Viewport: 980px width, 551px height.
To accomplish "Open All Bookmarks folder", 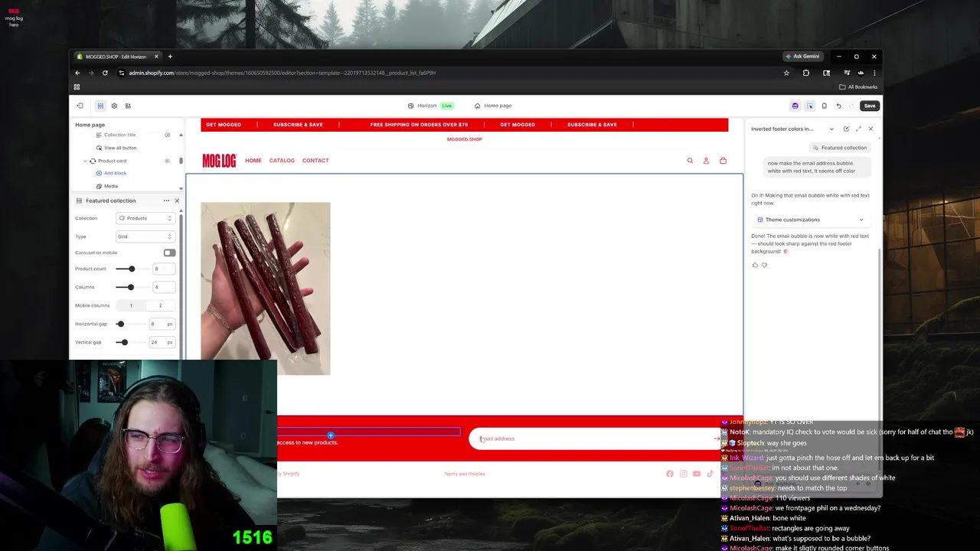I will pyautogui.click(x=858, y=86).
